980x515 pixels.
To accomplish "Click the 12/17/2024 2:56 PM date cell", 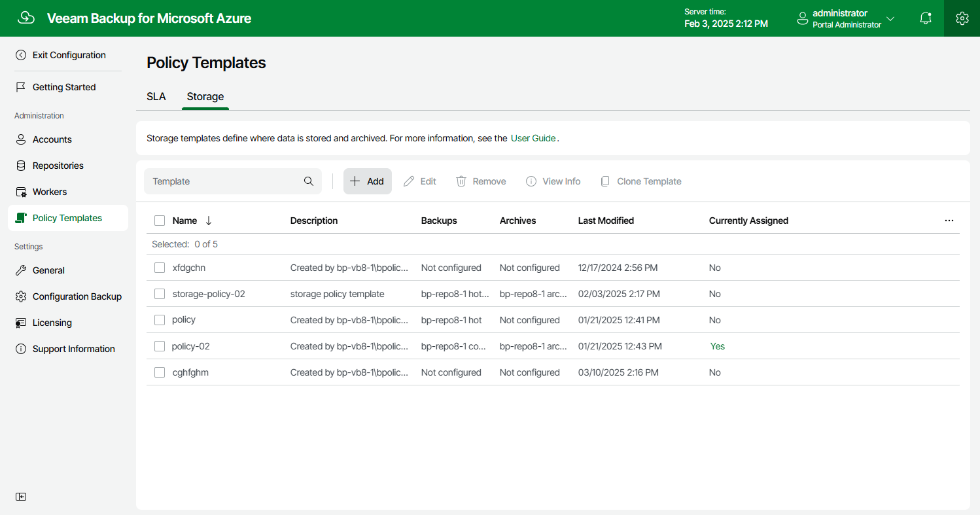I will [618, 268].
